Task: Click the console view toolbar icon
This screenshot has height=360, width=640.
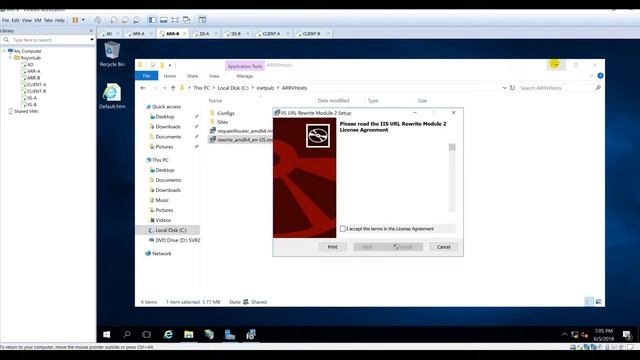Action: click(x=202, y=20)
